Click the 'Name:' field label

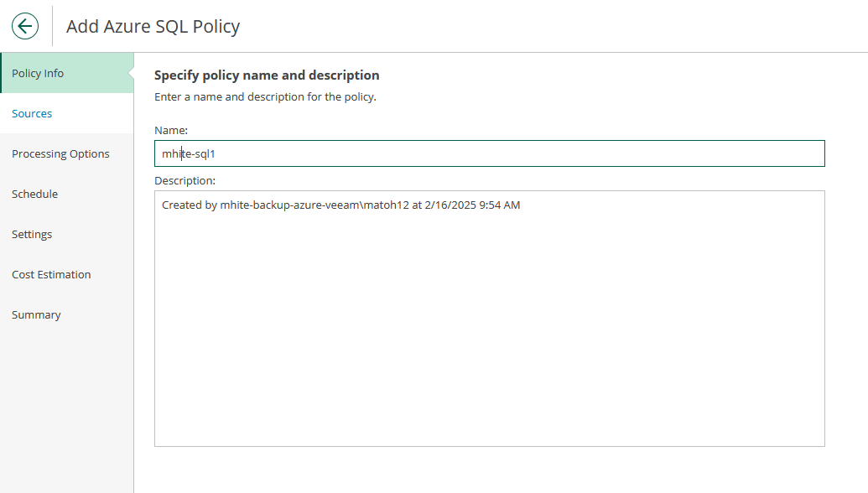[171, 130]
